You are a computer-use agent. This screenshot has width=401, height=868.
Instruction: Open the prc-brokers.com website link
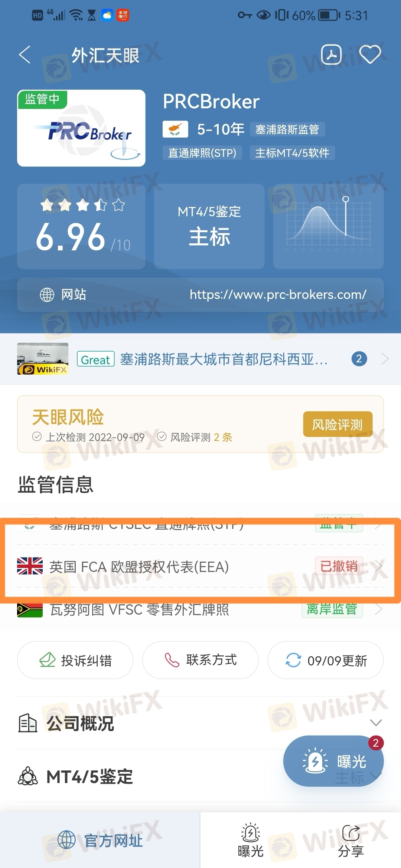point(278,295)
